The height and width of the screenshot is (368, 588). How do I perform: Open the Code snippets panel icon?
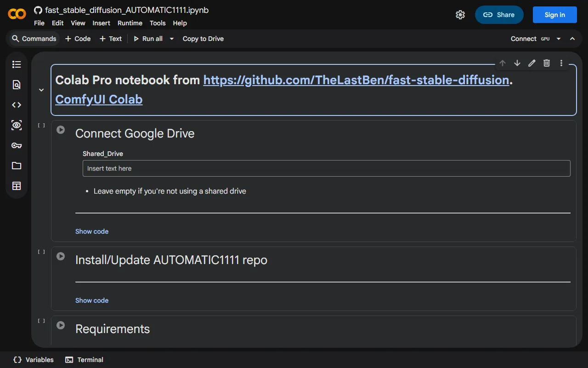pos(17,105)
